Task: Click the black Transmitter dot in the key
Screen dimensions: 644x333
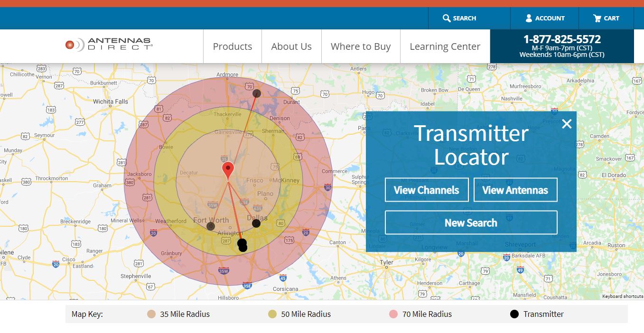Action: click(x=514, y=314)
